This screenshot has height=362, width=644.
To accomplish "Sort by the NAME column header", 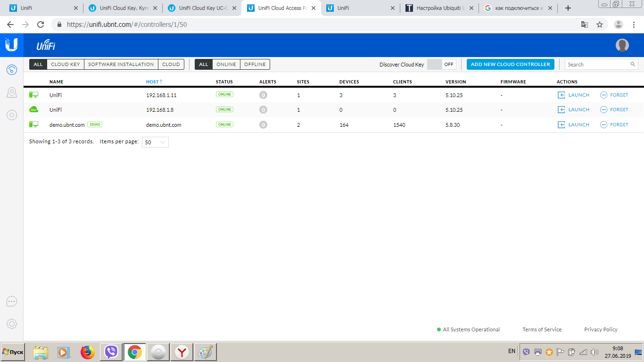I will coord(56,82).
